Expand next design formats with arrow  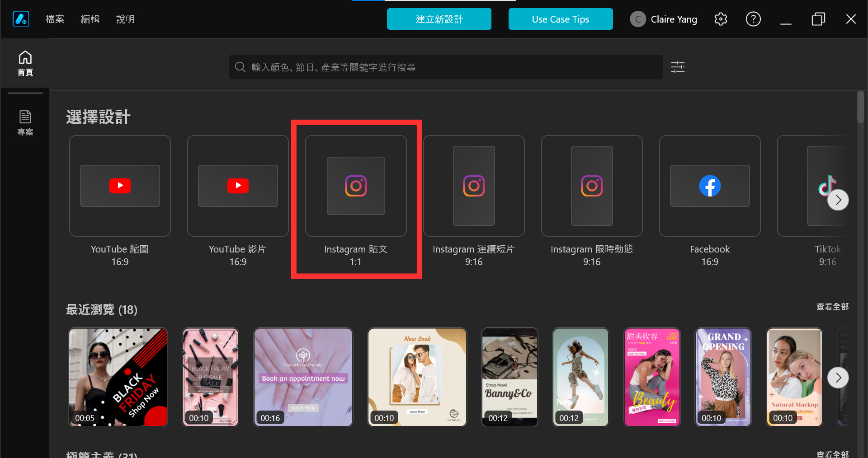[x=838, y=200]
